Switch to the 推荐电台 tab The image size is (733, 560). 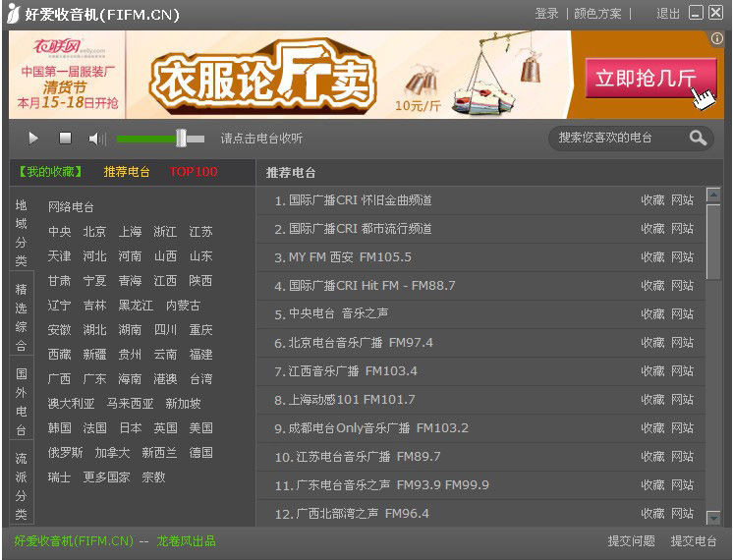127,172
